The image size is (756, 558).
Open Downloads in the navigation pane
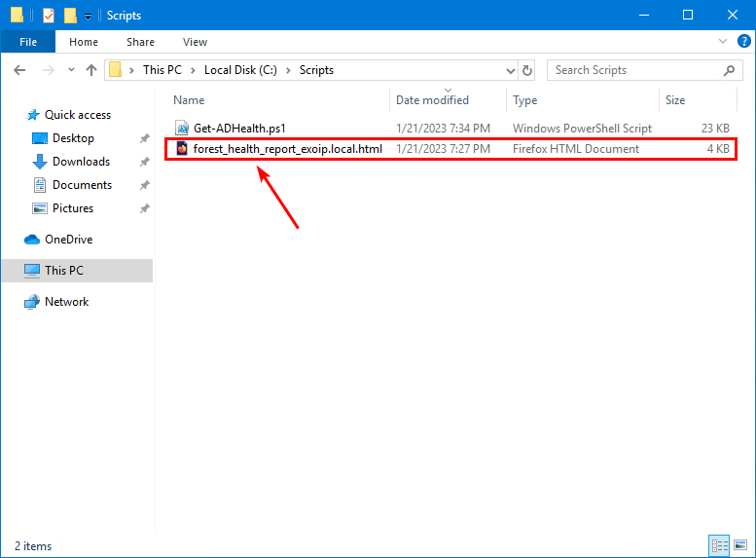[81, 162]
